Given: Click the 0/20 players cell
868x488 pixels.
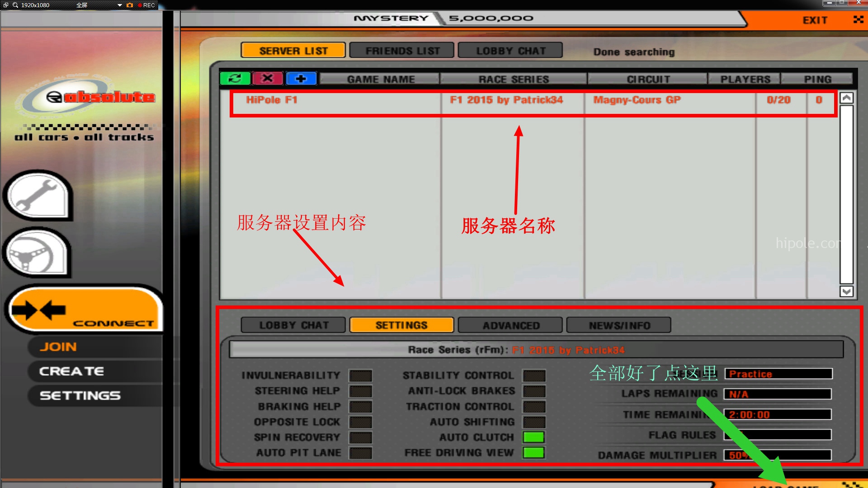Looking at the screenshot, I should tap(778, 100).
